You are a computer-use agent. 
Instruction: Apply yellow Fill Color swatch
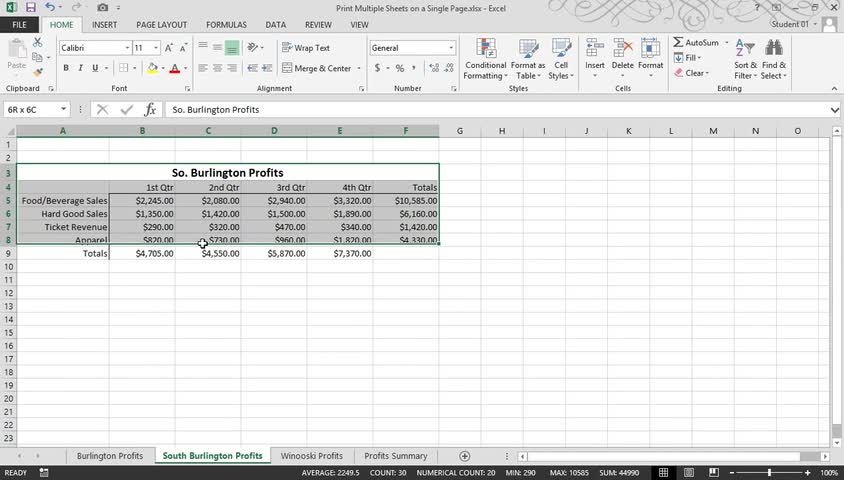(x=152, y=68)
